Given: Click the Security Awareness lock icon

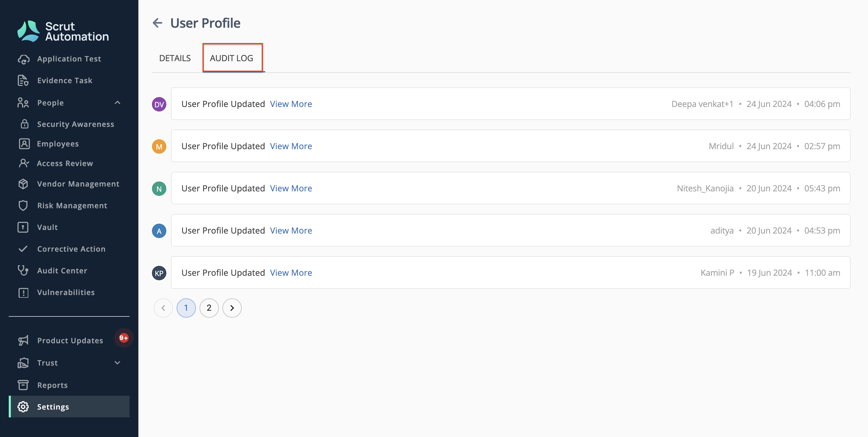Looking at the screenshot, I should point(24,124).
